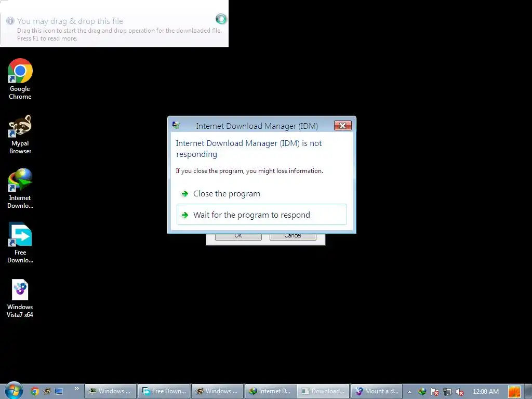Open Mypal Browser desktop shortcut
The height and width of the screenshot is (399, 532).
(x=20, y=135)
